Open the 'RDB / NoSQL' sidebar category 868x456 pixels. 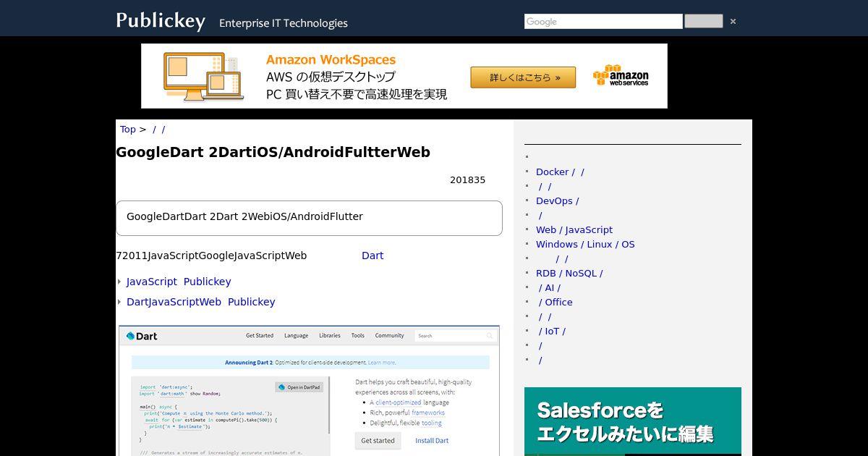pos(569,274)
